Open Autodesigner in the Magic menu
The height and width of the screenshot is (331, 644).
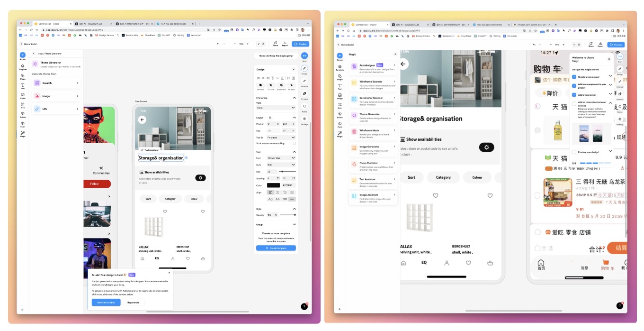tap(373, 67)
